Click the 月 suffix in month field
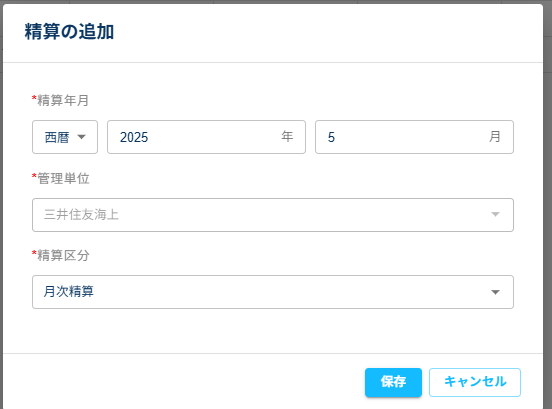The height and width of the screenshot is (409, 552). tap(495, 137)
